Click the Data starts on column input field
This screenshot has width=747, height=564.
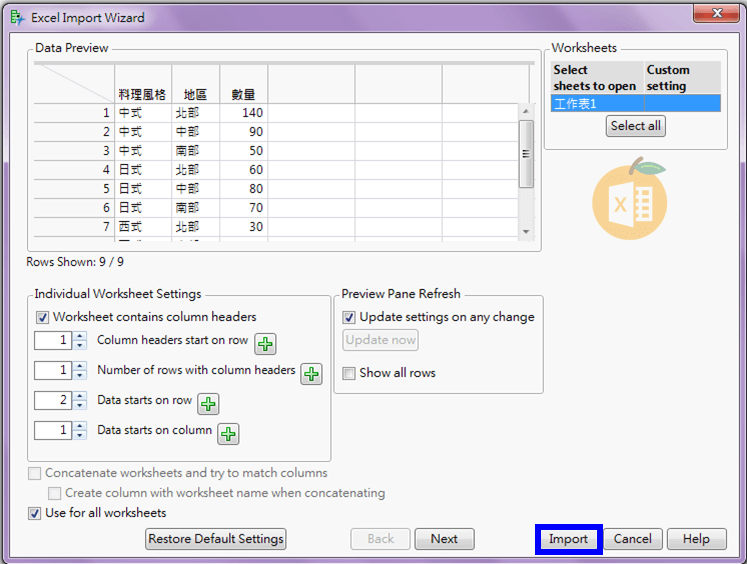click(x=53, y=431)
